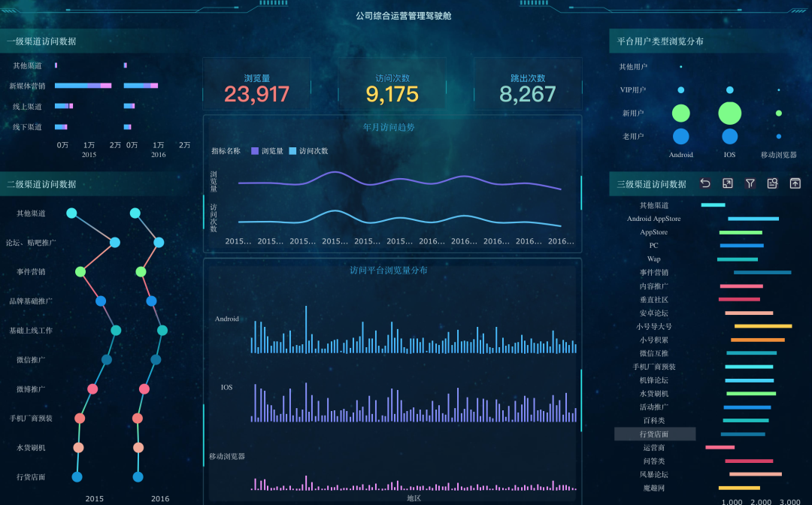Export the 三级渠道访问数据 chart via upload-arrow icon

click(795, 183)
